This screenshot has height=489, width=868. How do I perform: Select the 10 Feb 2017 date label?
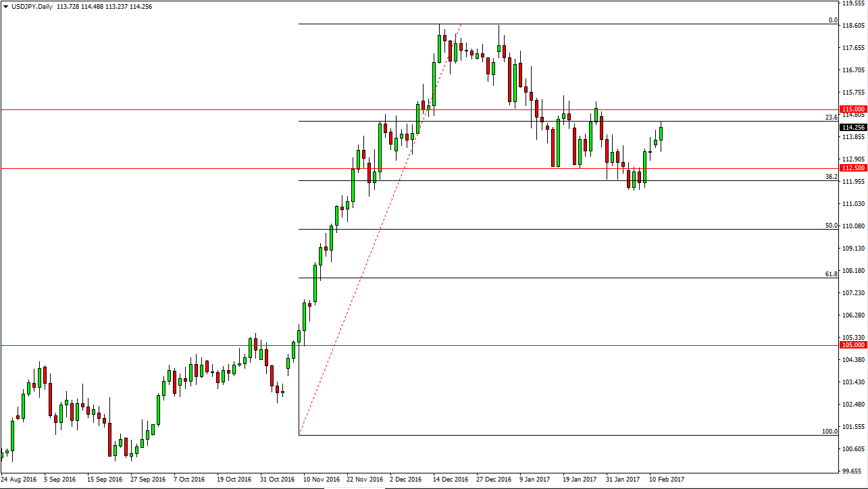pos(665,480)
